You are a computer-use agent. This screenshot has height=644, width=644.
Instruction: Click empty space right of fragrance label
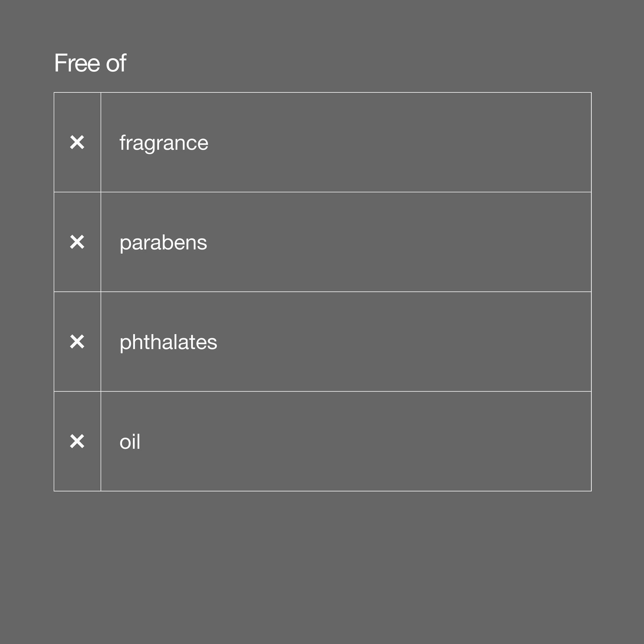coord(400,142)
